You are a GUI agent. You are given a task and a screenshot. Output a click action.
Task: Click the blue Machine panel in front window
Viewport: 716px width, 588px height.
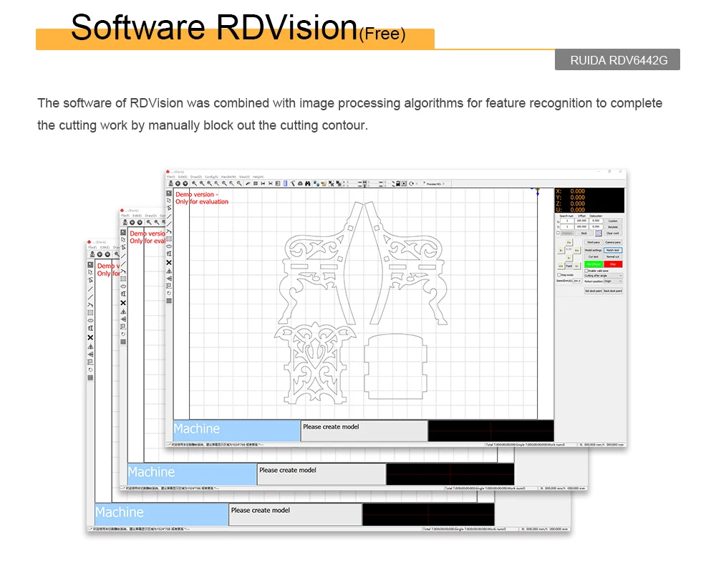click(x=236, y=430)
